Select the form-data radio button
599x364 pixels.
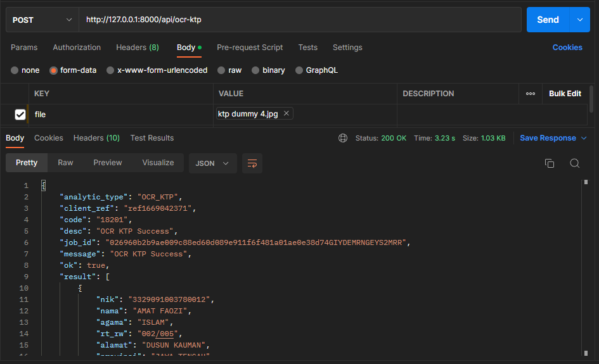pos(53,70)
